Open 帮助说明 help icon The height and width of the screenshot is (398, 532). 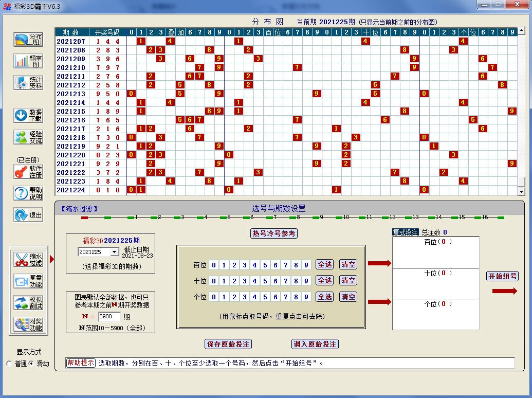pyautogui.click(x=28, y=193)
